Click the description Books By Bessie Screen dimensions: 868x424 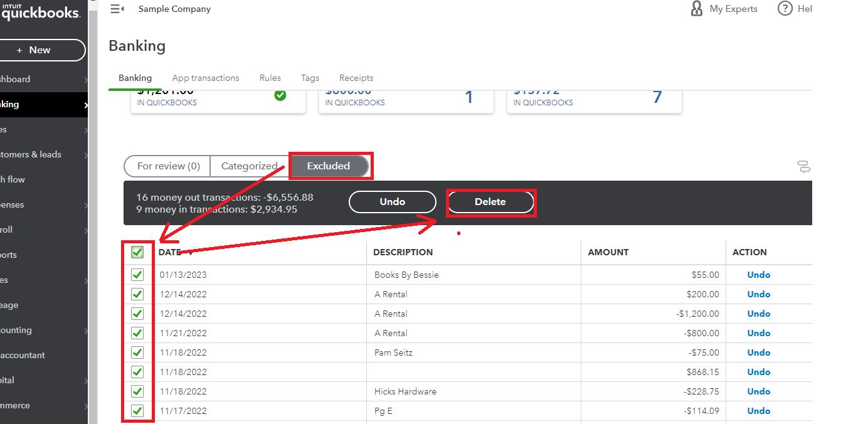click(x=406, y=275)
